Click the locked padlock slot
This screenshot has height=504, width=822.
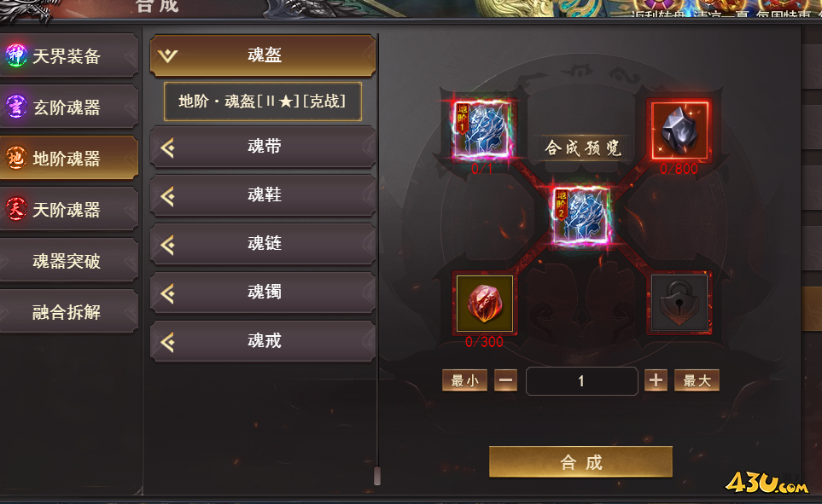tap(679, 304)
